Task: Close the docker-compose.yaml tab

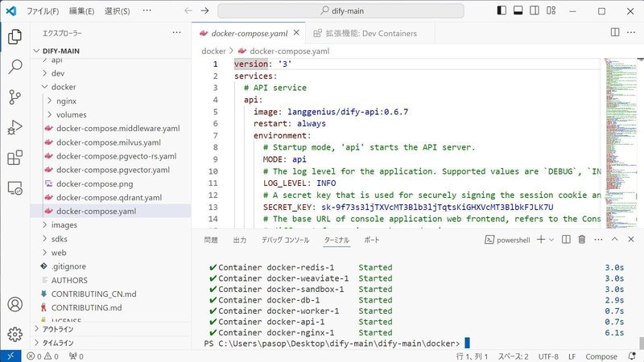Action: point(296,33)
